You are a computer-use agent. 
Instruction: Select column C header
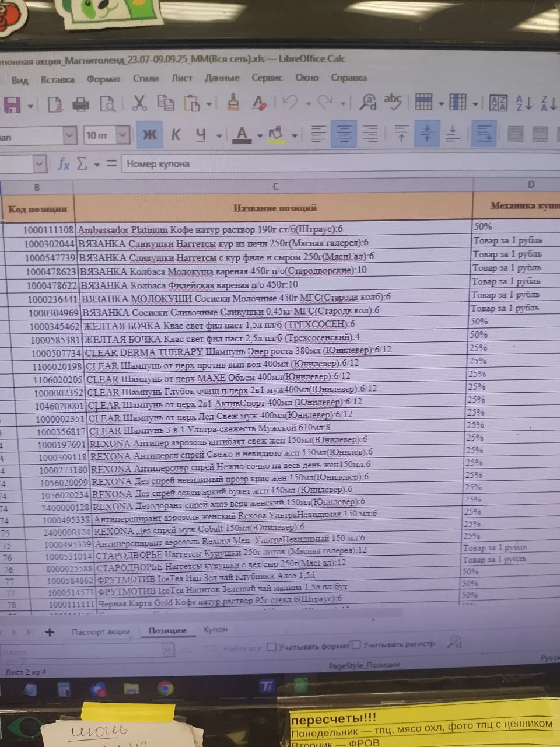274,186
